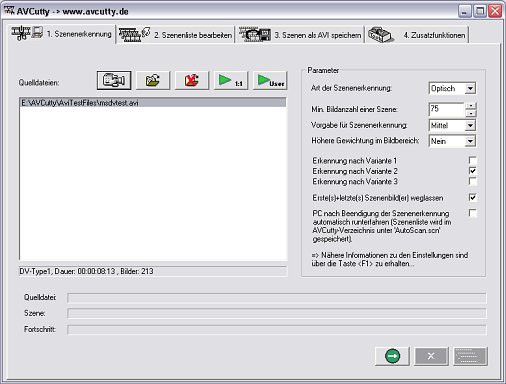The height and width of the screenshot is (384, 506).
Task: Click the Fortschritt progress bar
Action: 277,330
